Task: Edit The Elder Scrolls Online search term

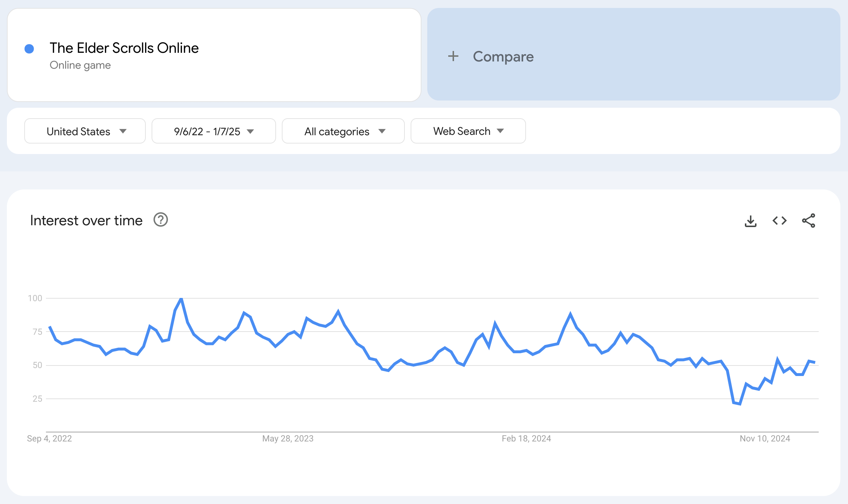Action: (x=214, y=55)
